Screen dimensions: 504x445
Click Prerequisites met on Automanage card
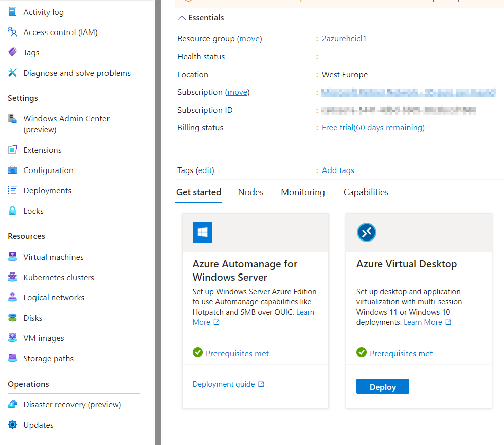[237, 353]
